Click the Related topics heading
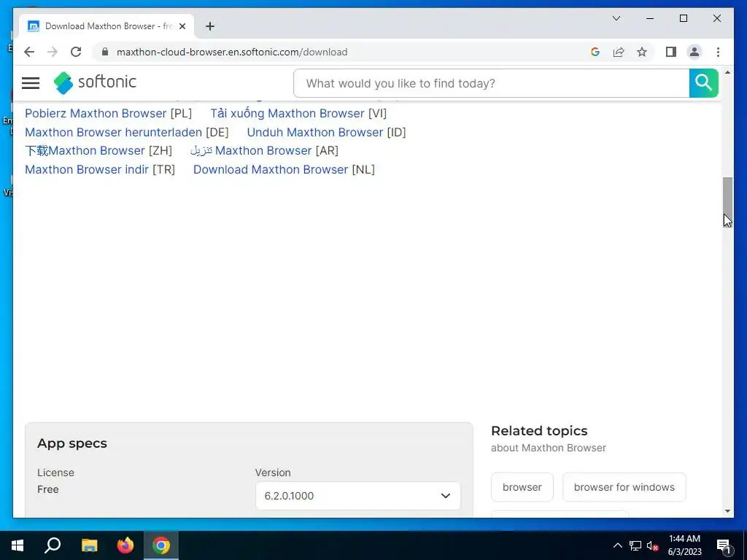Viewport: 747px width, 560px height. point(539,431)
